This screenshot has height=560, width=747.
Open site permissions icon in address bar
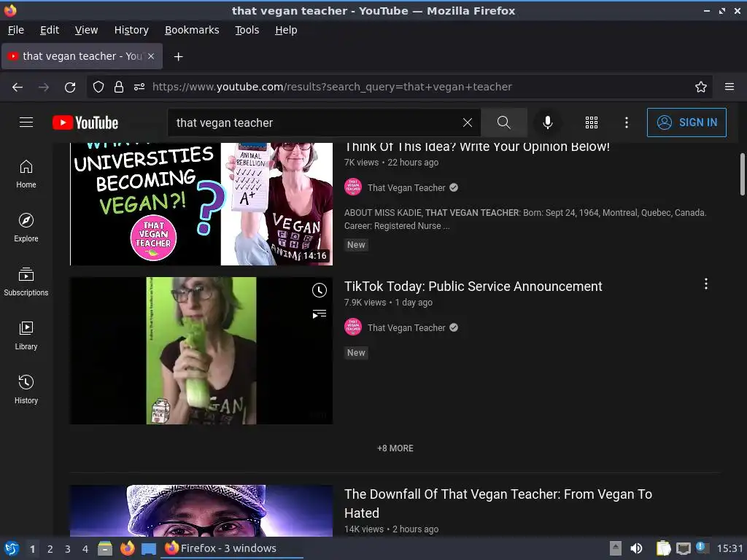pyautogui.click(x=139, y=87)
